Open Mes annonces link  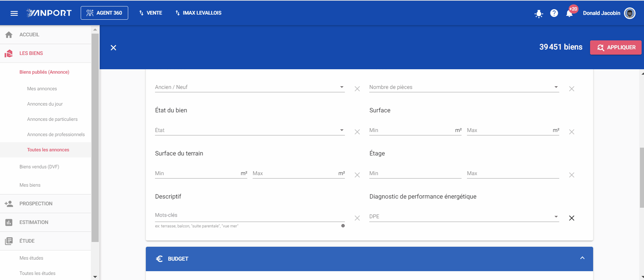point(42,89)
